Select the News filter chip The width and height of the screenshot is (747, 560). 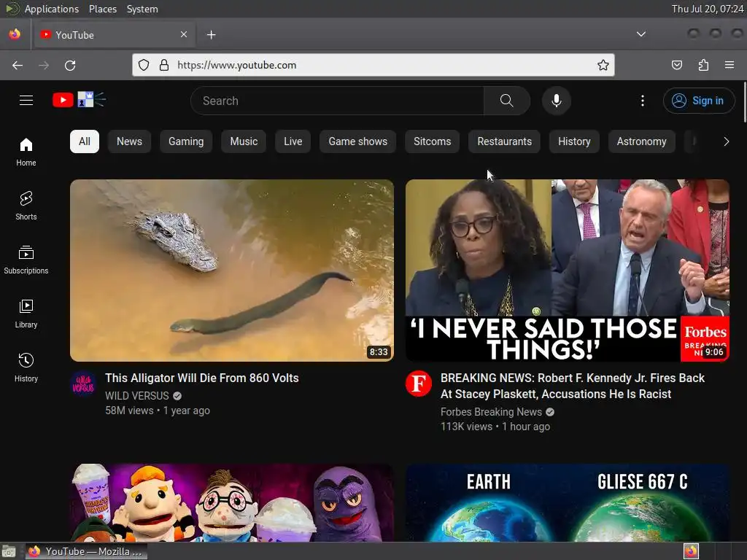pyautogui.click(x=130, y=141)
